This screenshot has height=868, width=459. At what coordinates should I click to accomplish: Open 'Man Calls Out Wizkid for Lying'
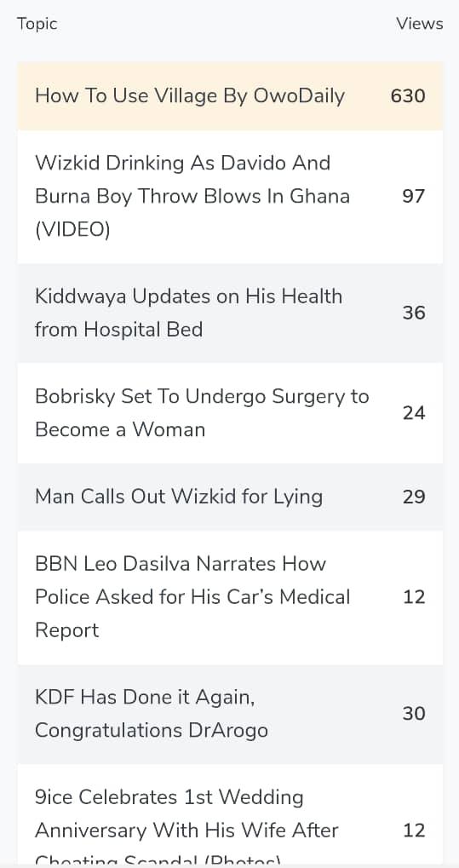(179, 497)
